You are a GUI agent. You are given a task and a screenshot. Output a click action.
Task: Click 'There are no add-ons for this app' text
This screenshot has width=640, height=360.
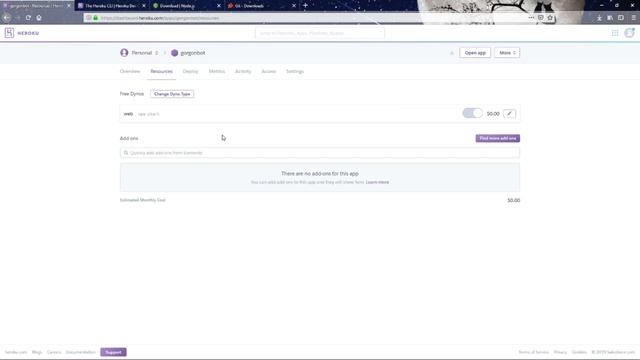tap(320, 173)
